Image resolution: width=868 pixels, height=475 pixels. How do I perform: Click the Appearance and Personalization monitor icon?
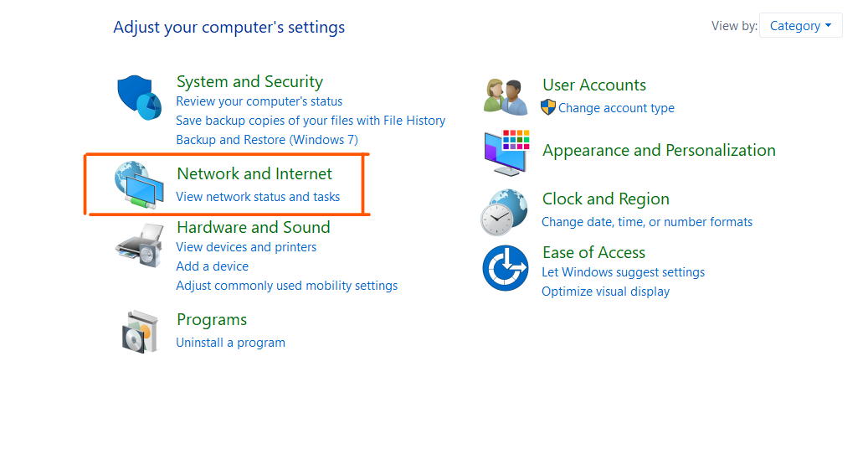[x=506, y=152]
